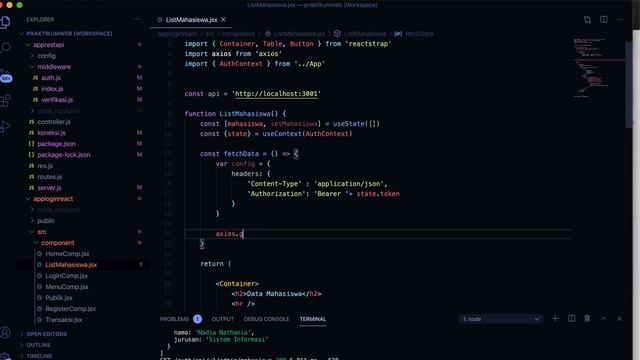The height and width of the screenshot is (360, 640).
Task: Open package-lock.json file
Action: 63,155
